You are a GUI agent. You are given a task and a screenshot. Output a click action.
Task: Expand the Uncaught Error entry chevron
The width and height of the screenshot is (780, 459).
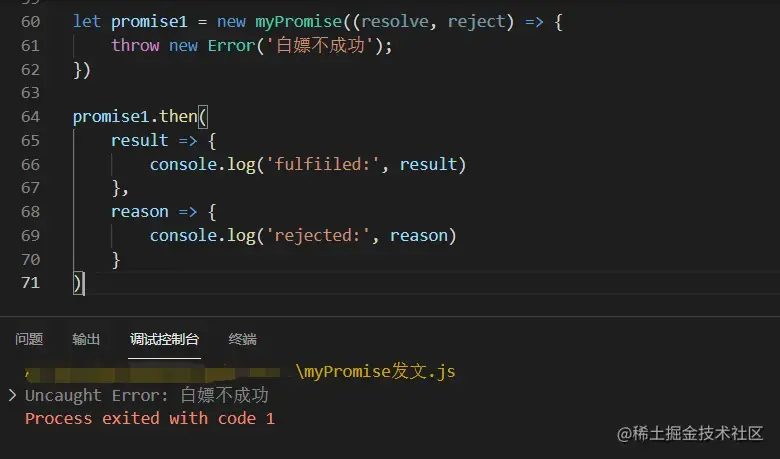pos(12,395)
